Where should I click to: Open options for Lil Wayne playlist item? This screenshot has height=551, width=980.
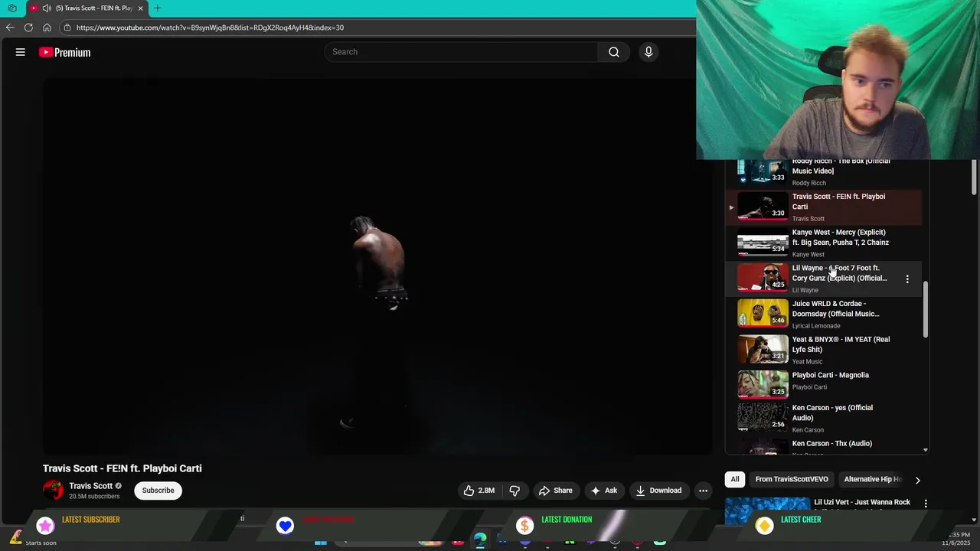[907, 279]
